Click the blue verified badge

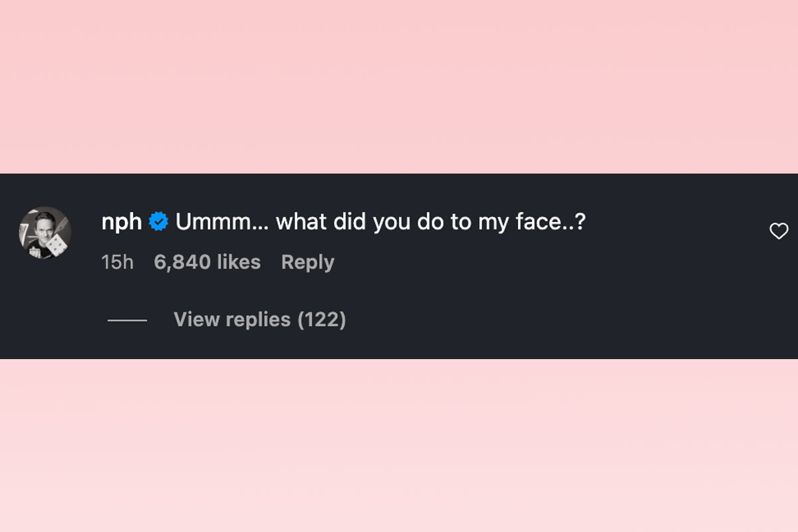[159, 222]
